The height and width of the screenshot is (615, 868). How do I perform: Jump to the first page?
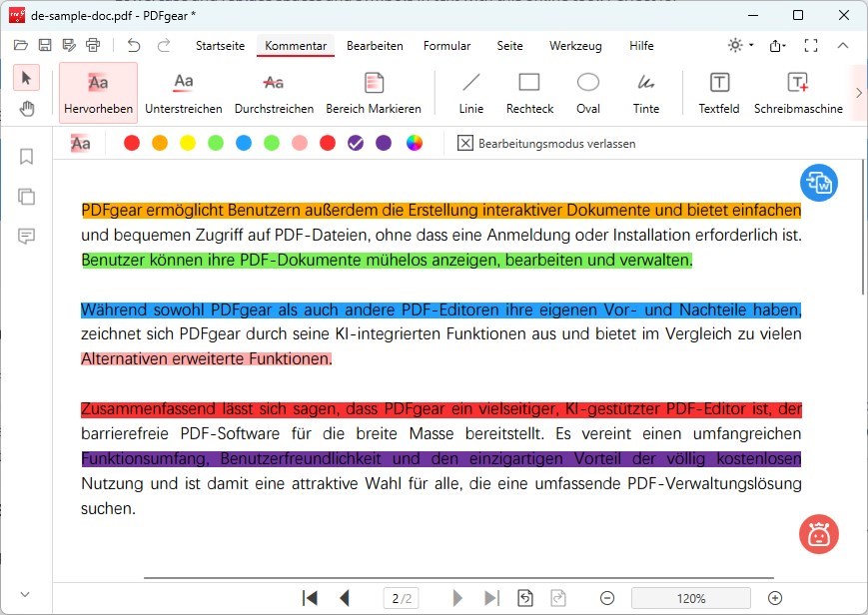[310, 598]
